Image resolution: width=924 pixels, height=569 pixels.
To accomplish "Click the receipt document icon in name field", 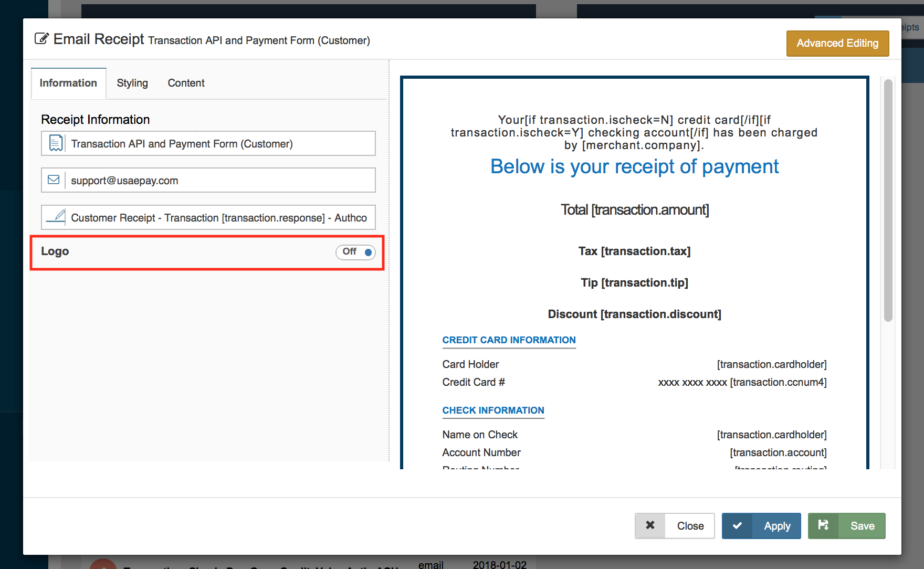I will 55,143.
